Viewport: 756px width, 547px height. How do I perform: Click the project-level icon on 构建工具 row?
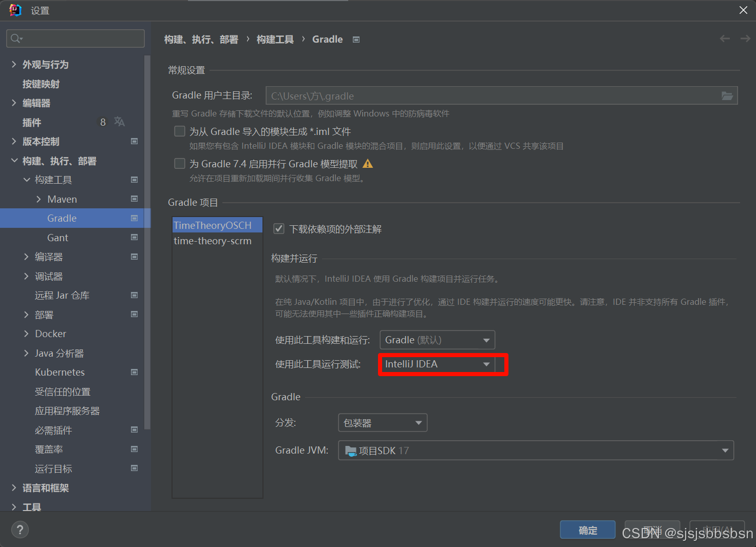coord(135,180)
